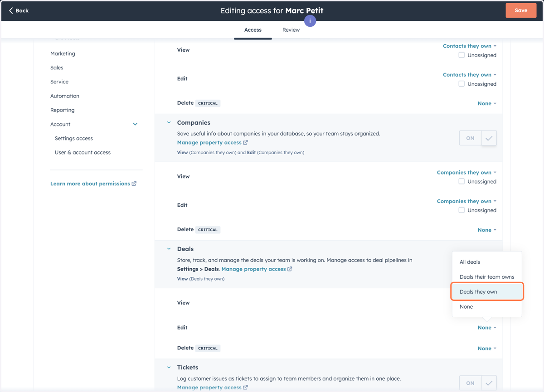544x392 pixels.
Task: Switch to the Review tab
Action: 291,30
